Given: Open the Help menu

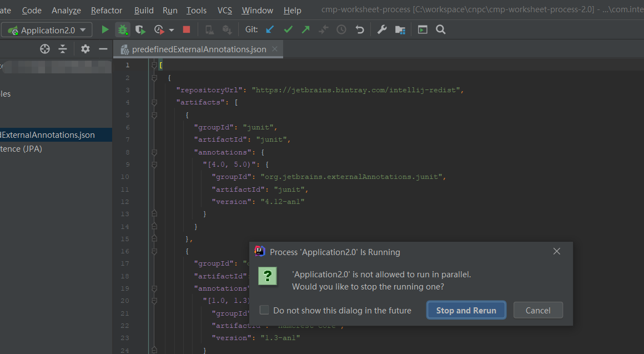Looking at the screenshot, I should (x=293, y=10).
